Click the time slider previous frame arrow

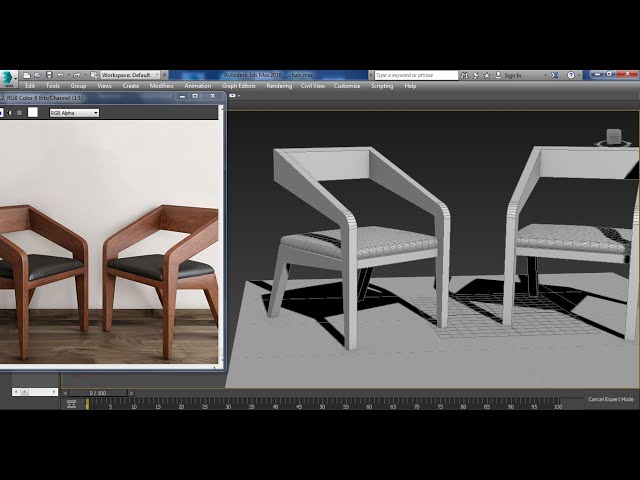tap(65, 393)
